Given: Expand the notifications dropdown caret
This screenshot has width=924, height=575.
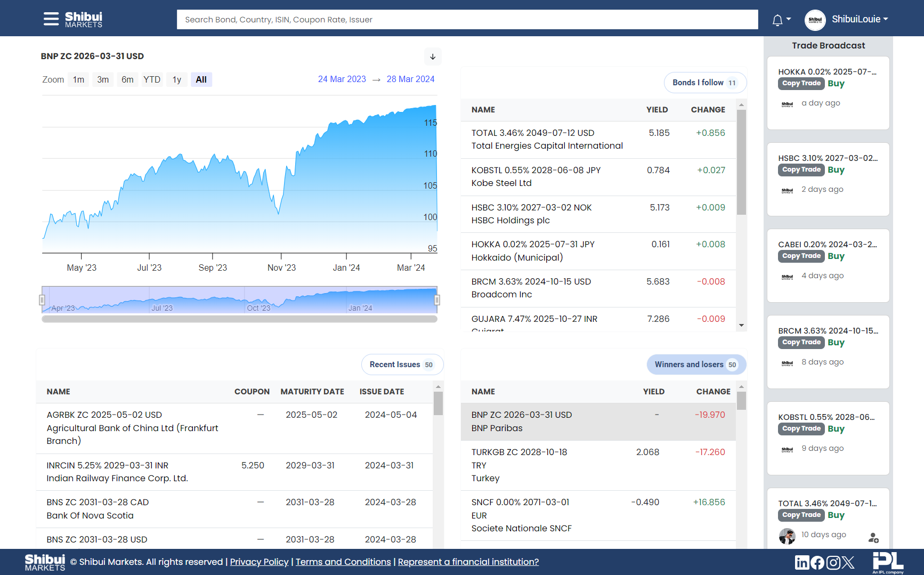Looking at the screenshot, I should pos(789,19).
